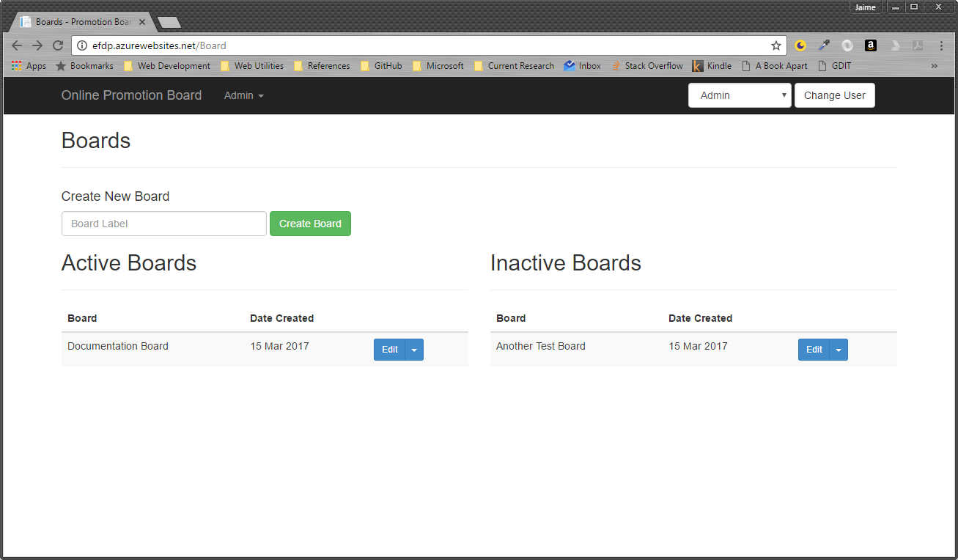Edit the Documentation Board
This screenshot has height=560, width=958.
(x=389, y=350)
